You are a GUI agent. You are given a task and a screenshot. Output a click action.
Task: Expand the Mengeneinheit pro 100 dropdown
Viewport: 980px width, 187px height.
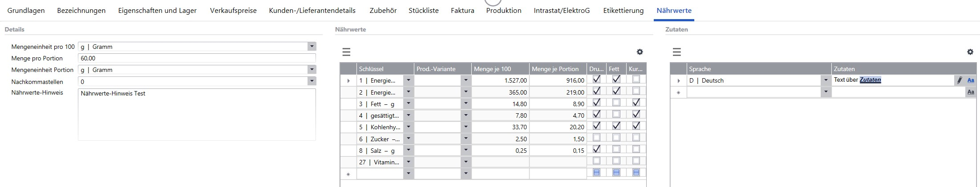click(x=312, y=47)
